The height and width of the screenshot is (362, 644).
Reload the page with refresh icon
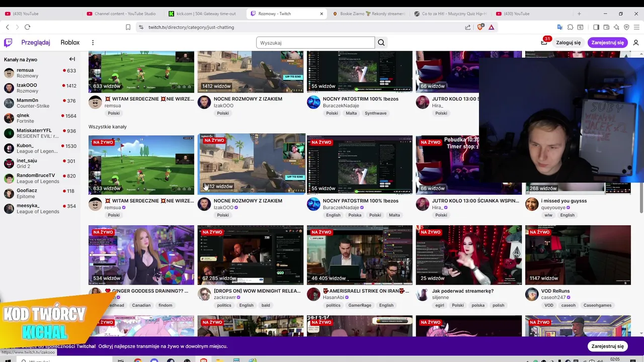pyautogui.click(x=27, y=27)
